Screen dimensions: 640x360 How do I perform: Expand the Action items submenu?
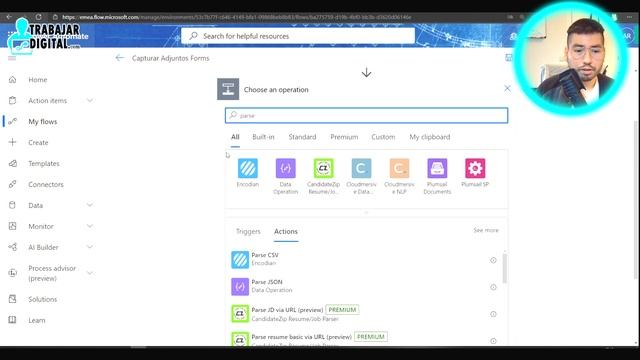[90, 100]
